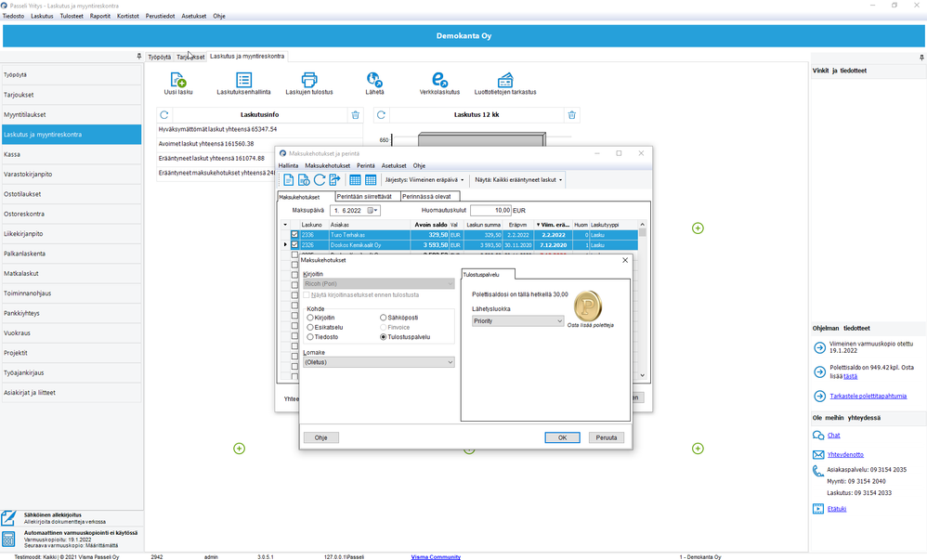Open the Tarkastele polettitapahtumia link
927x560 pixels.
[868, 397]
